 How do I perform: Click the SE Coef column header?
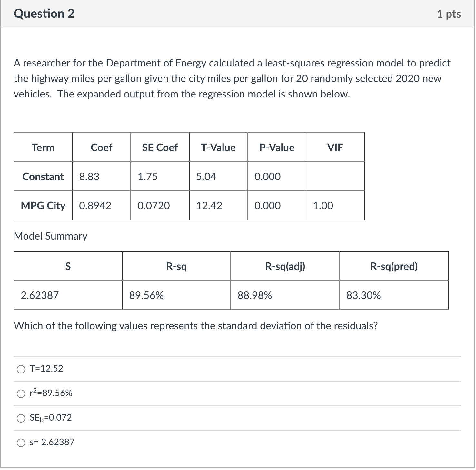[160, 148]
